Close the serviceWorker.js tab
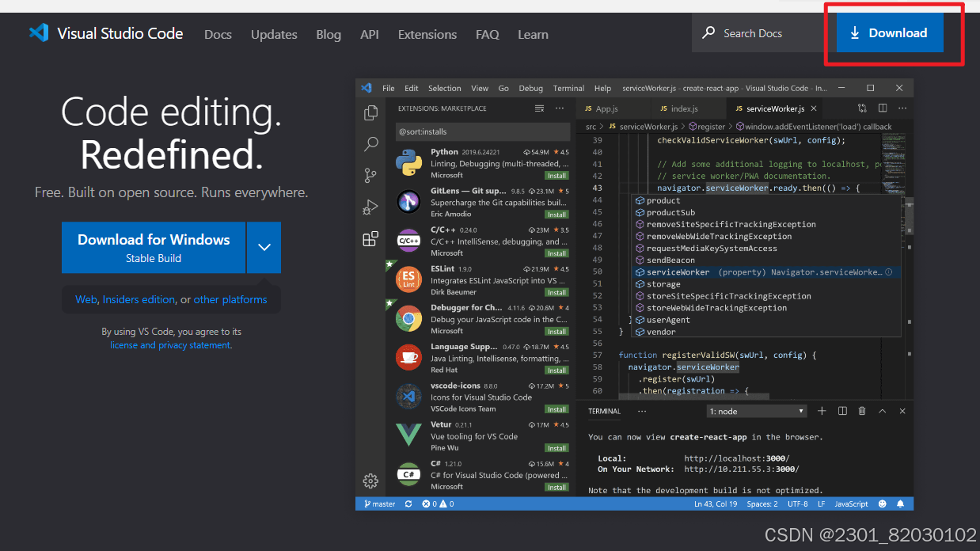Screen dimensions: 980x551 (x=813, y=108)
